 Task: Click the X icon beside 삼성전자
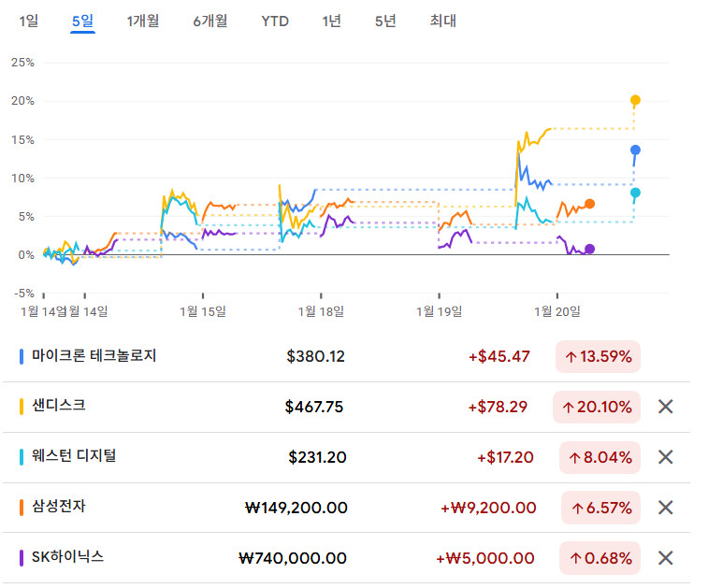point(665,508)
